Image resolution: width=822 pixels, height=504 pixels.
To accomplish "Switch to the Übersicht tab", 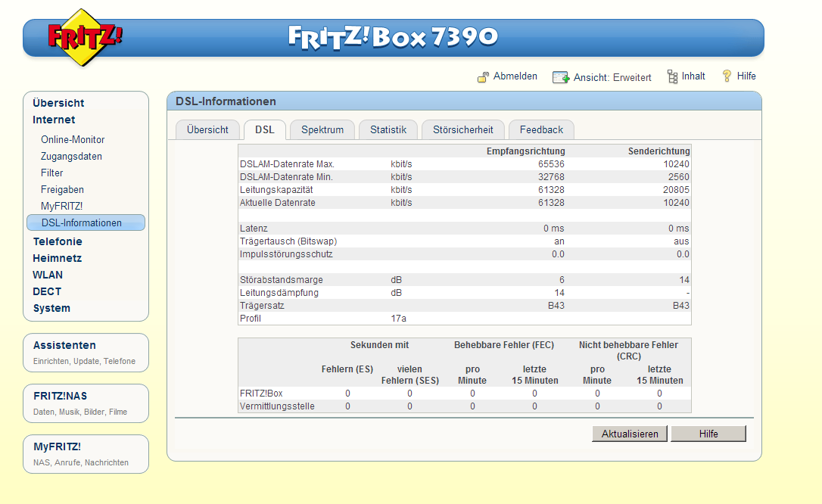I will (207, 130).
